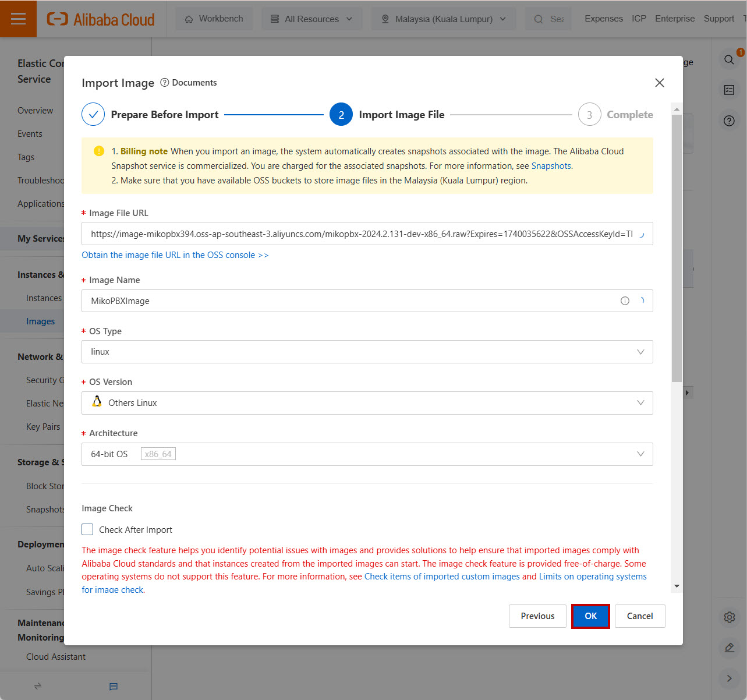Open the hamburger navigation menu
Image resolution: width=747 pixels, height=700 pixels.
[18, 19]
